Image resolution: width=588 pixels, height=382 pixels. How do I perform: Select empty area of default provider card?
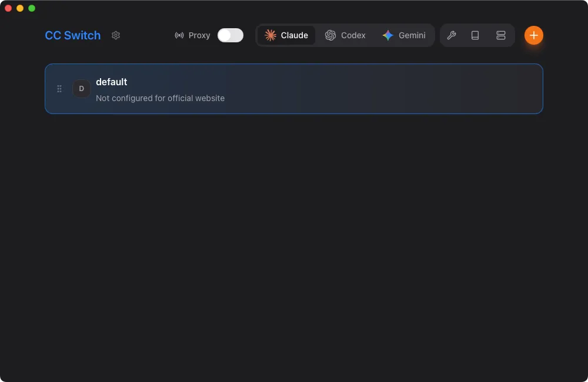382,89
